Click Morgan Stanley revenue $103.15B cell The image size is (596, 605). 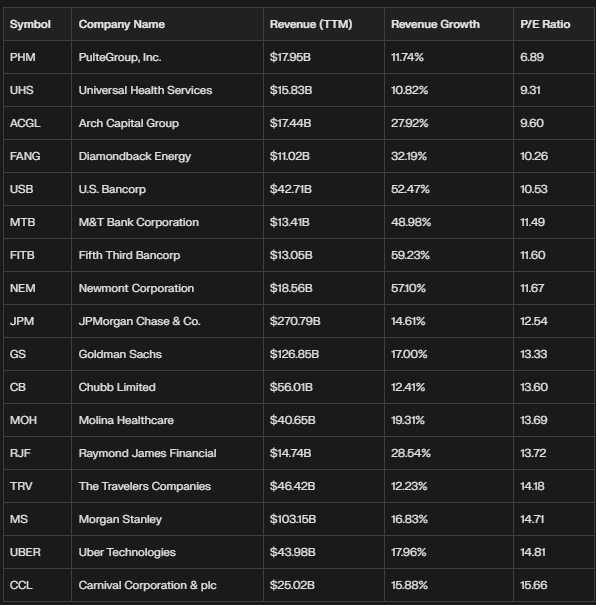293,519
